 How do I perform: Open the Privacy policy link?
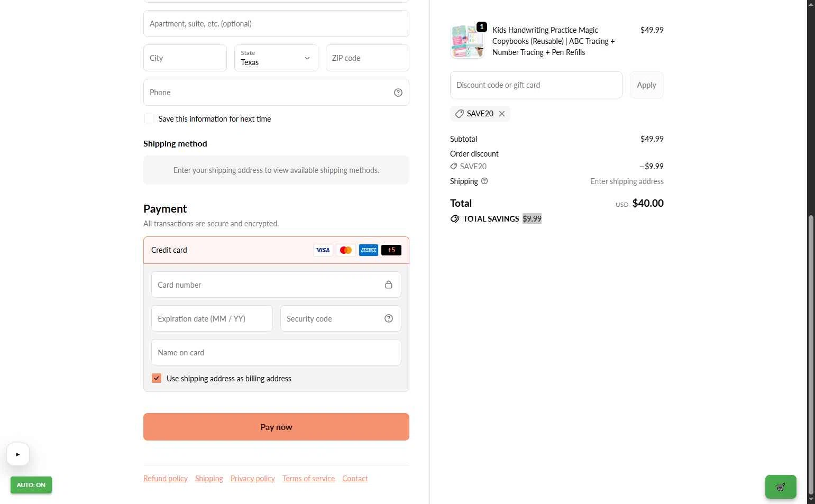[253, 479]
